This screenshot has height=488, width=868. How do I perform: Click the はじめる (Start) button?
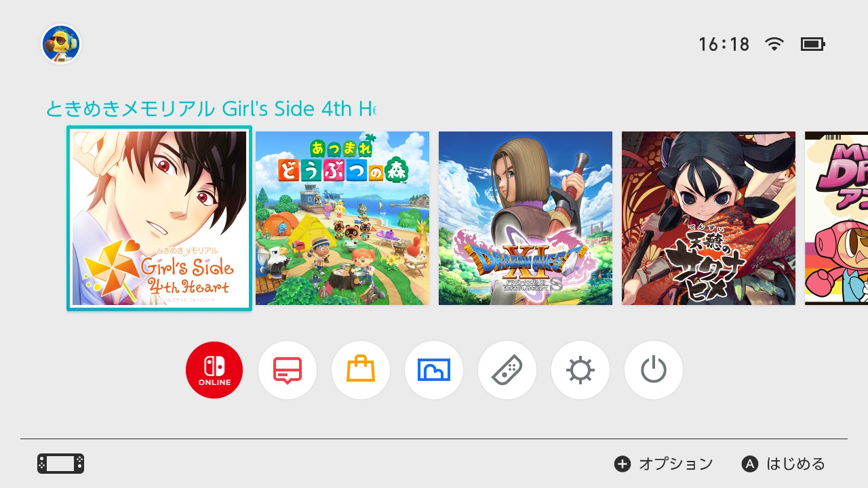click(783, 464)
